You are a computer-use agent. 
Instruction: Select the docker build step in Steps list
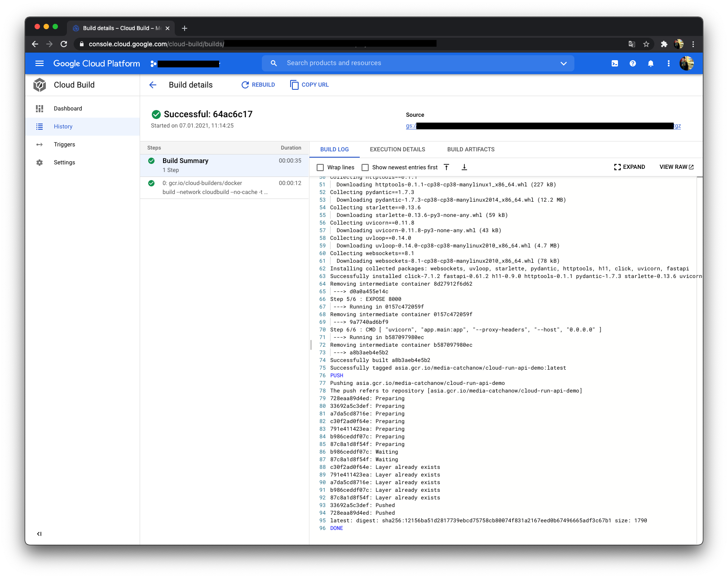tap(202, 183)
